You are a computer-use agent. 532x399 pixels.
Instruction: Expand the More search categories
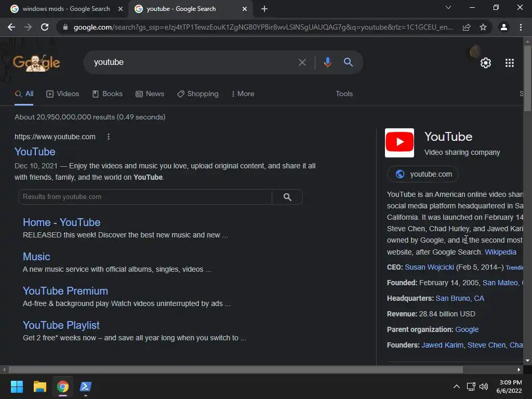pos(243,94)
